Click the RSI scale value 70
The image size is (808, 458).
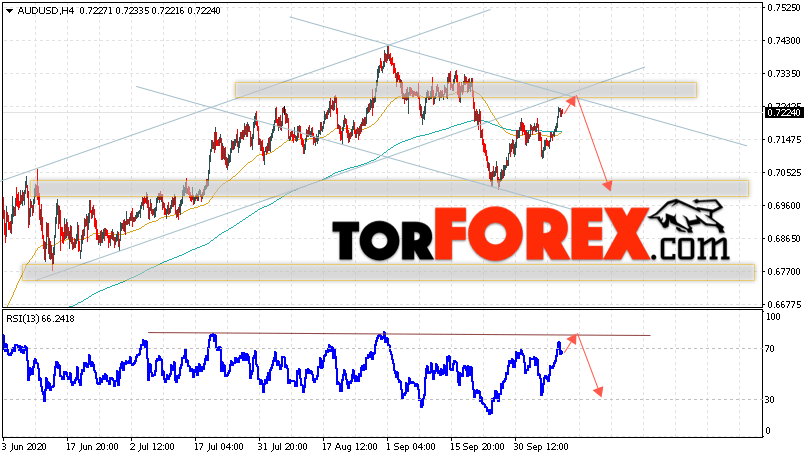(x=770, y=349)
